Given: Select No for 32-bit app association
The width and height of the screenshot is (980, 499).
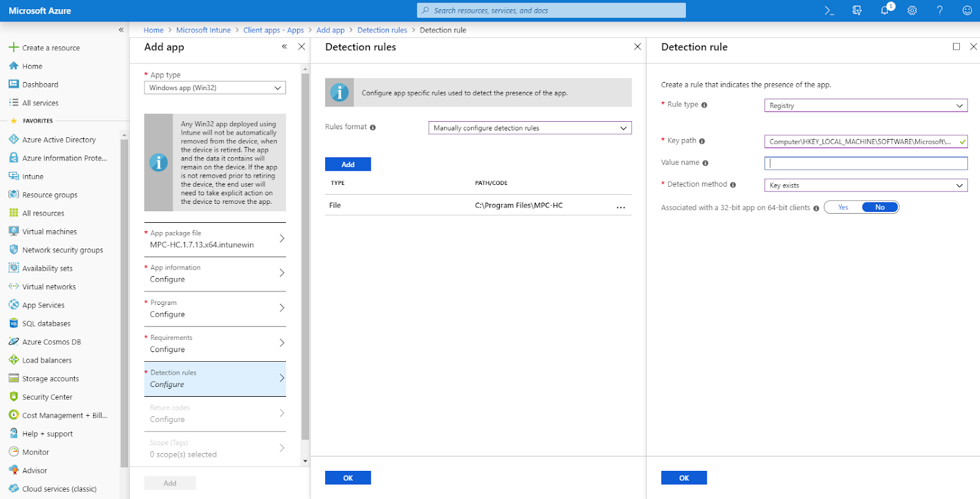Looking at the screenshot, I should (x=880, y=207).
